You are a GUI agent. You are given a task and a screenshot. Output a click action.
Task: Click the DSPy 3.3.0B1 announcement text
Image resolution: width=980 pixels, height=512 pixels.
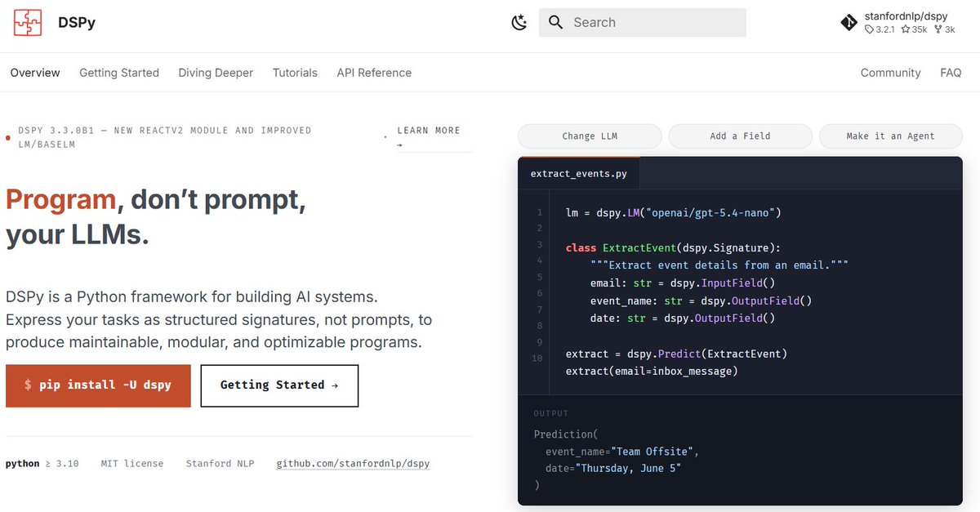[x=164, y=137]
